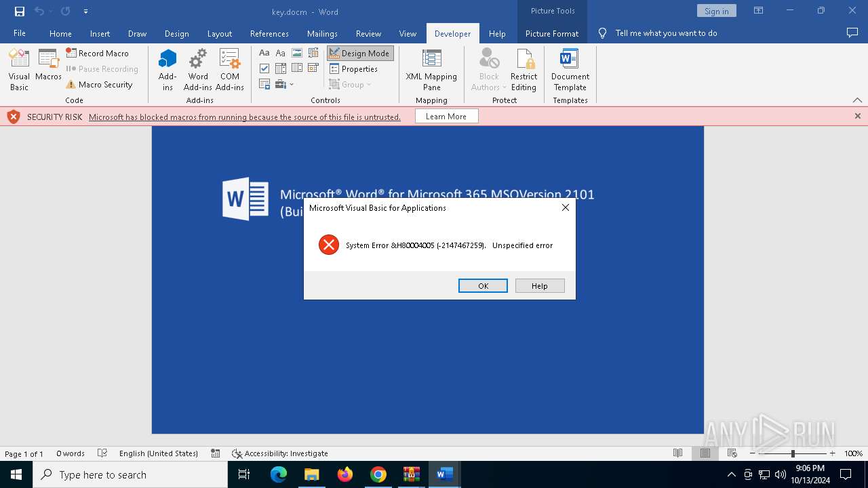
Task: Switch to the Insert tab
Action: pyautogui.click(x=100, y=33)
